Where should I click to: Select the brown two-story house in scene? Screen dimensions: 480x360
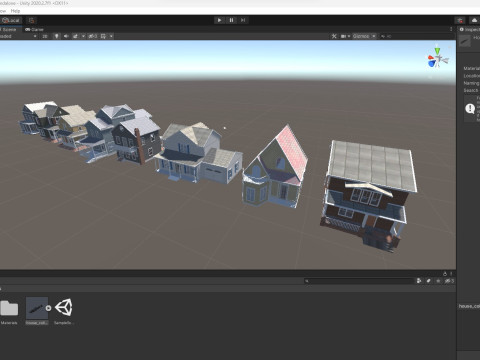tap(368, 197)
